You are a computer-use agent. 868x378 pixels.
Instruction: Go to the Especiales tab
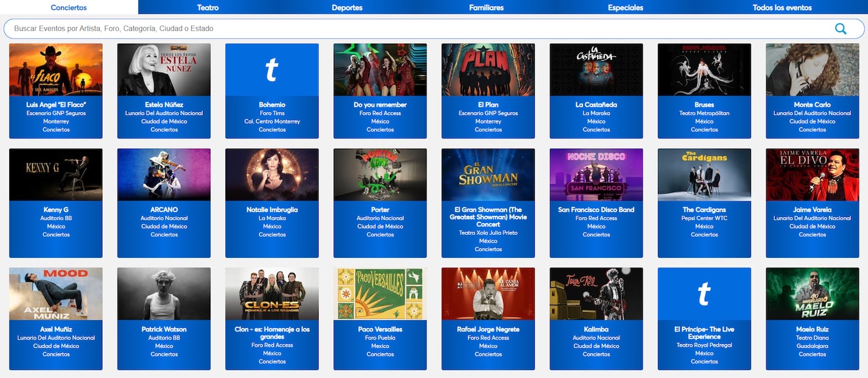click(626, 7)
